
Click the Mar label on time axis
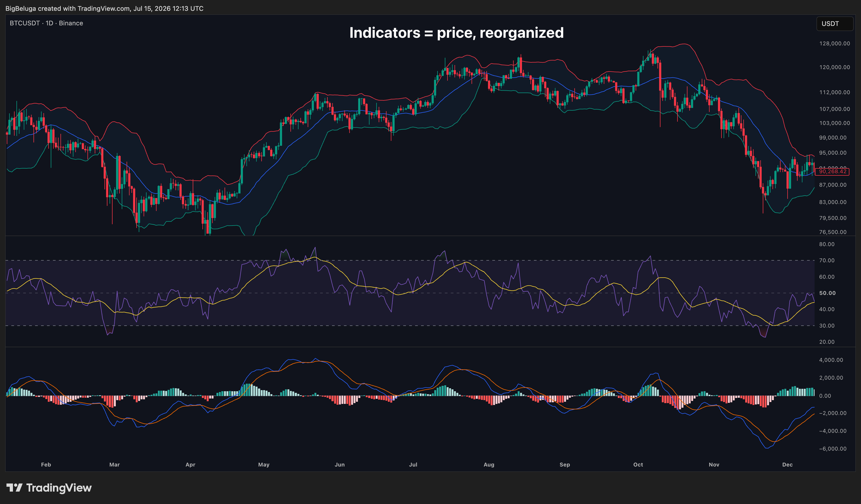[x=114, y=465]
